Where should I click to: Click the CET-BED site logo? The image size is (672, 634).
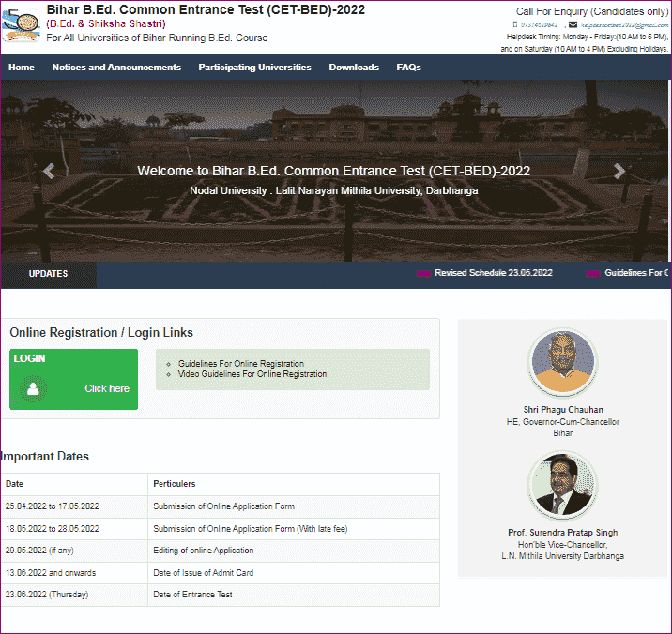21,25
